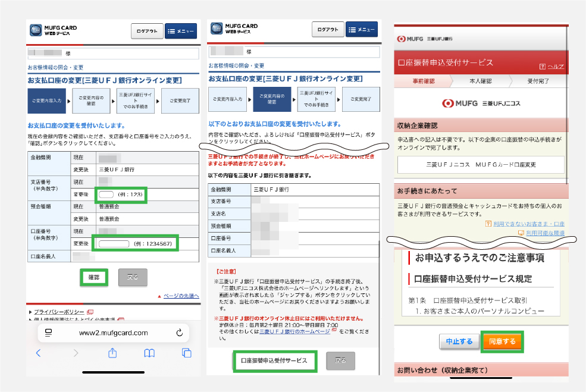
Task: Select the 受付完了 step tab
Action: coord(538,81)
